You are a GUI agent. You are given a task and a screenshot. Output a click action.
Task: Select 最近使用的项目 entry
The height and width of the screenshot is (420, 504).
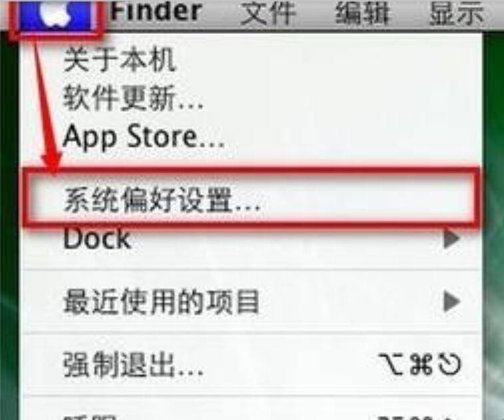point(252,302)
